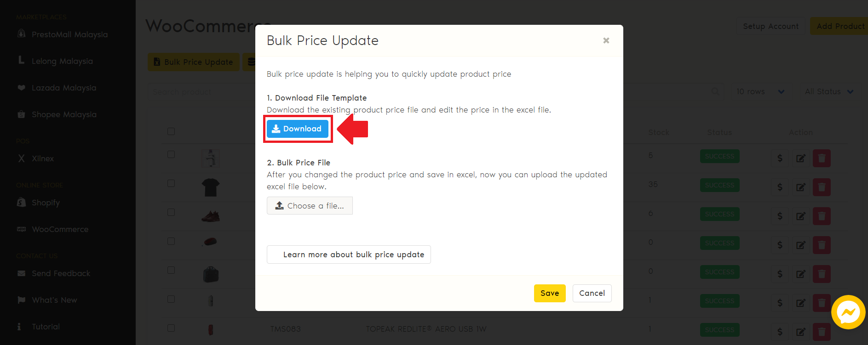Tick the checkbox for the first product row

171,154
